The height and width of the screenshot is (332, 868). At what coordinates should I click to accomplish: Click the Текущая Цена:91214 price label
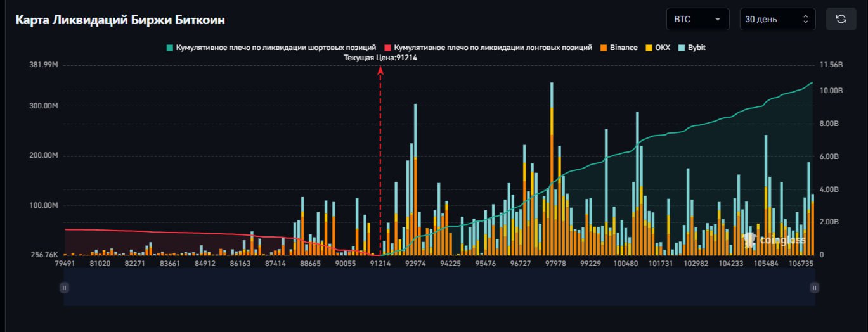(380, 58)
